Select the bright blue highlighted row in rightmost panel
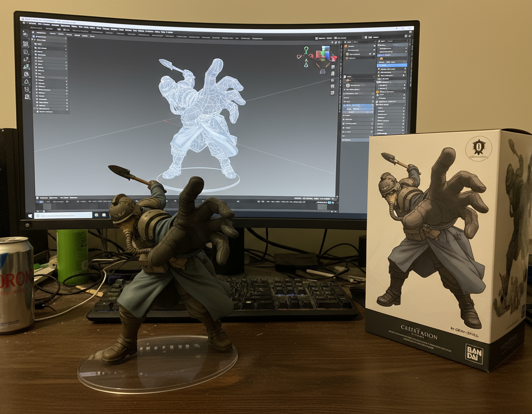 pyautogui.click(x=393, y=65)
